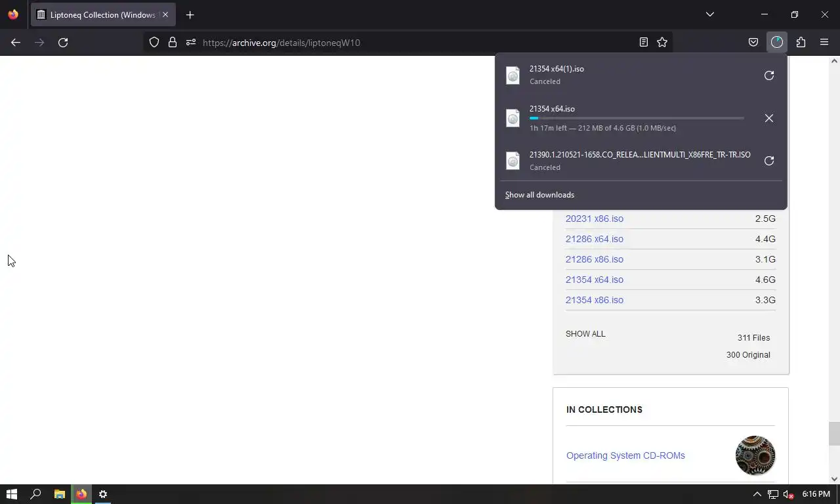Close the Liptoneq Collection tab
The height and width of the screenshot is (504, 840).
[x=165, y=14]
